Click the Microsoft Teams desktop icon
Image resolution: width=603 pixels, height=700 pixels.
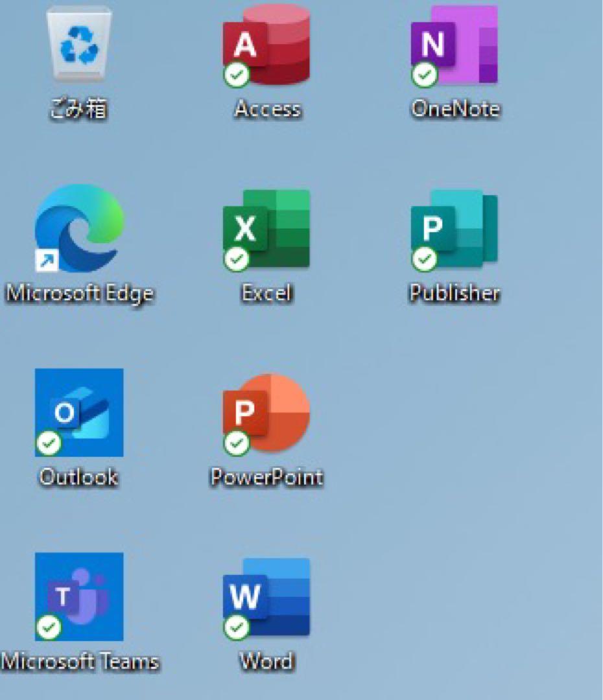(79, 596)
